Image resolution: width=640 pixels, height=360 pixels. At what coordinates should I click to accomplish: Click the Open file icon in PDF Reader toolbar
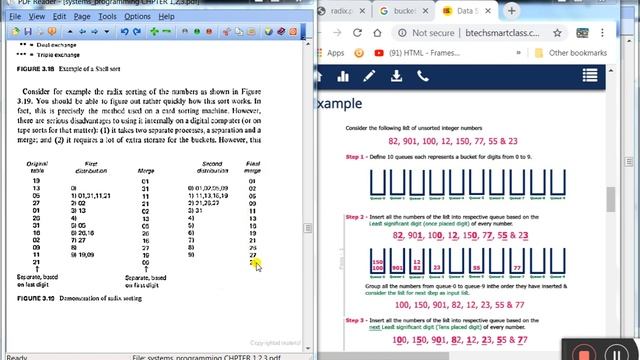[16, 31]
